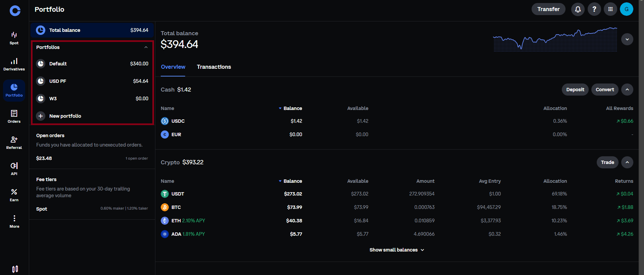Select the Default portfolio

point(92,64)
